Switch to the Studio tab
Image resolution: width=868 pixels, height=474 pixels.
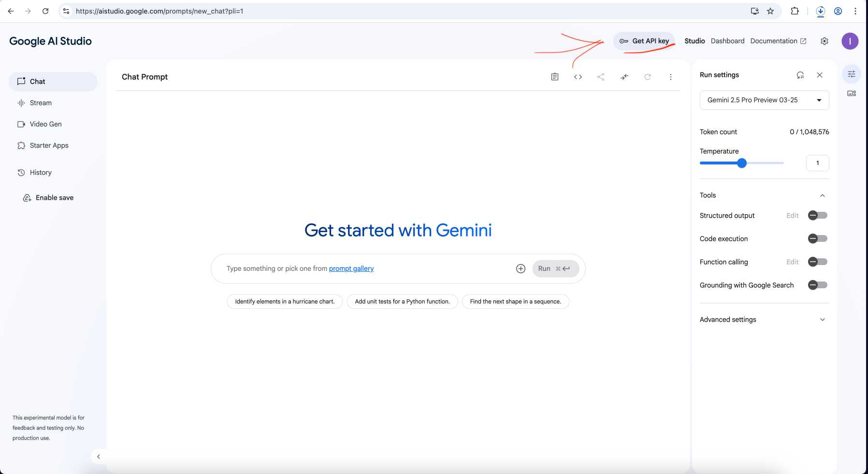(x=694, y=41)
